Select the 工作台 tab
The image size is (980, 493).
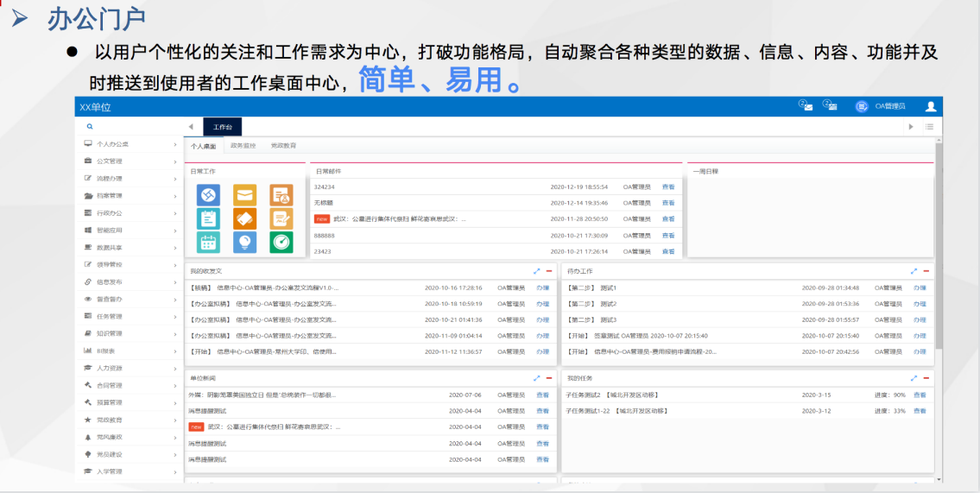click(223, 127)
